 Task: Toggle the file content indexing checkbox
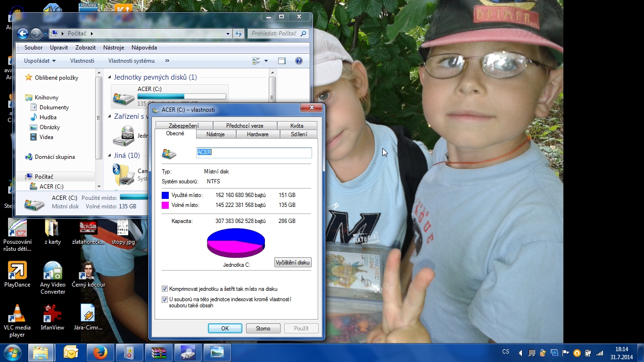tap(165, 299)
